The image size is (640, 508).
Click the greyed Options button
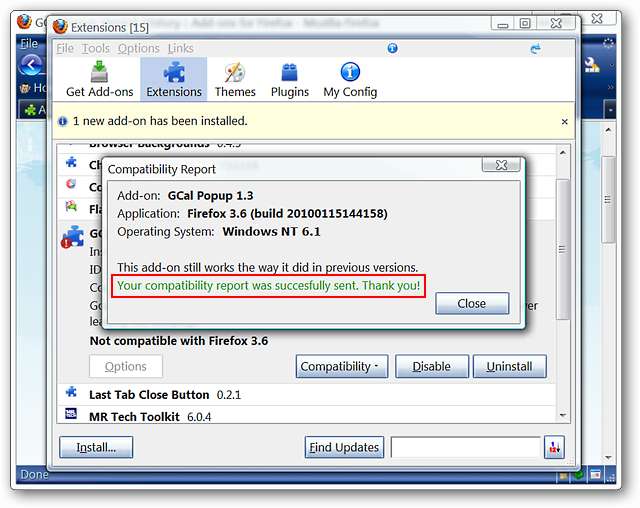tap(126, 366)
